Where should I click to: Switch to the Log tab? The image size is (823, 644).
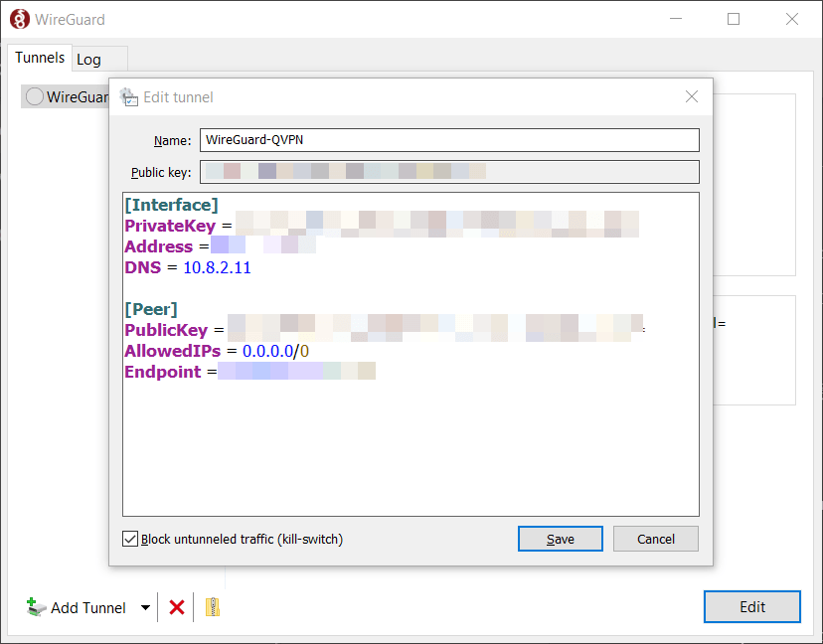point(87,59)
